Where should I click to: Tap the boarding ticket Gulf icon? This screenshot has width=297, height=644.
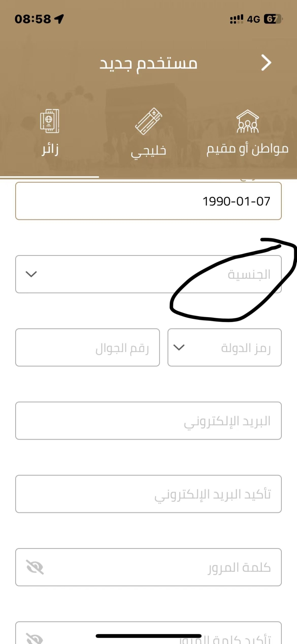pos(148,121)
